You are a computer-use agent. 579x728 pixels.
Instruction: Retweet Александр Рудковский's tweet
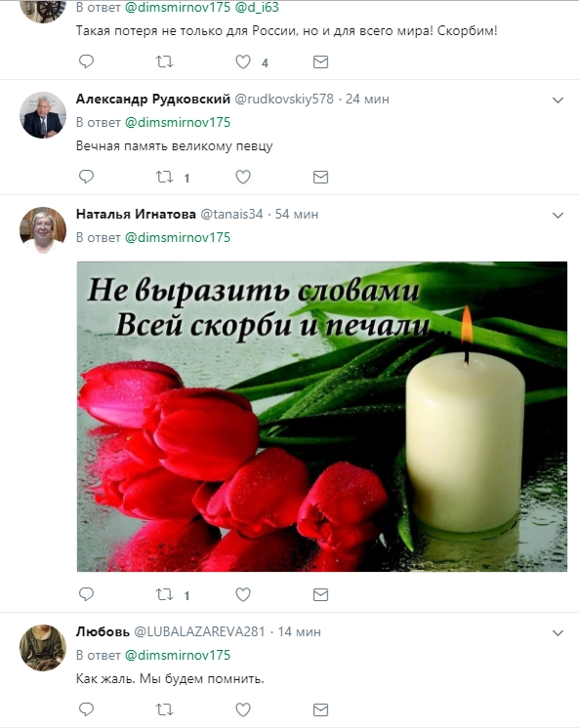(164, 177)
